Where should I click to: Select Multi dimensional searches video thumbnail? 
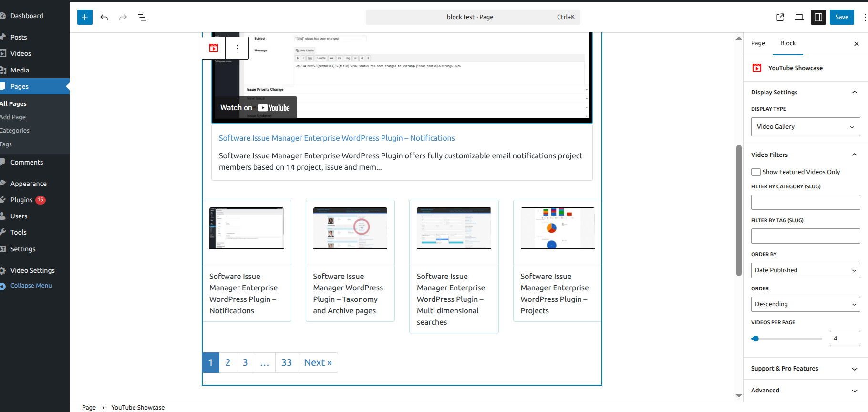pyautogui.click(x=454, y=228)
